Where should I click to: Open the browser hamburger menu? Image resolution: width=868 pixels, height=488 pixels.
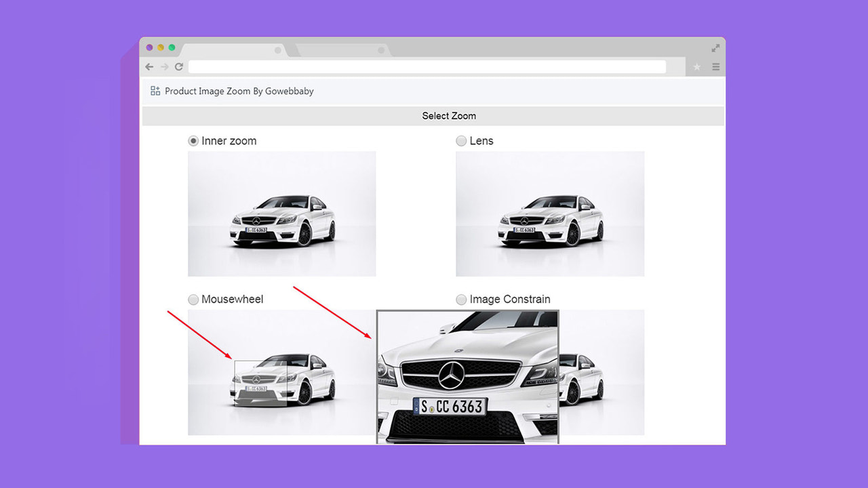coord(715,66)
